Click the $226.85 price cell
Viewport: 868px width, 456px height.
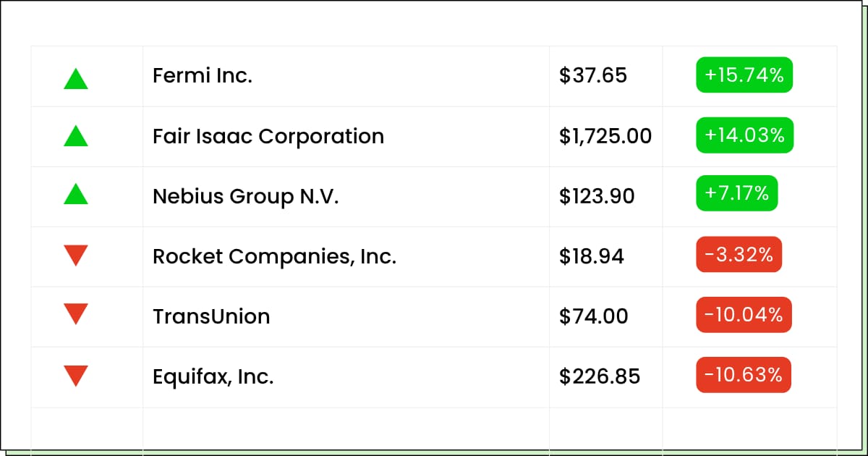(605, 377)
